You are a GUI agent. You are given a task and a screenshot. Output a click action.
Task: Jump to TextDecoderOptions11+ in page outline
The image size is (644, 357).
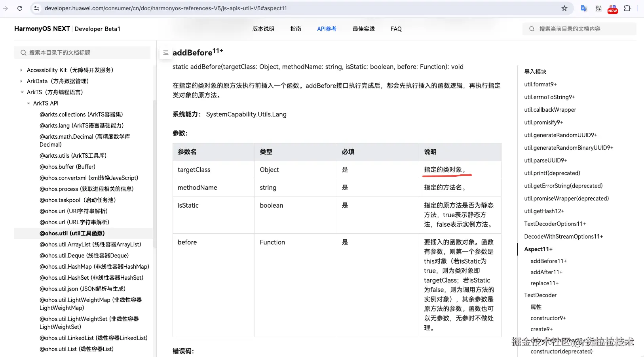click(555, 224)
